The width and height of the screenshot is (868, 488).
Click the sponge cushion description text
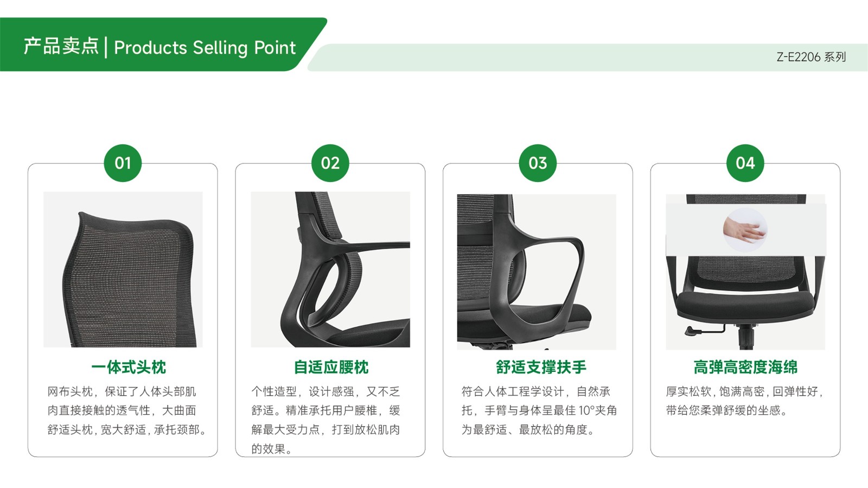[x=745, y=401]
